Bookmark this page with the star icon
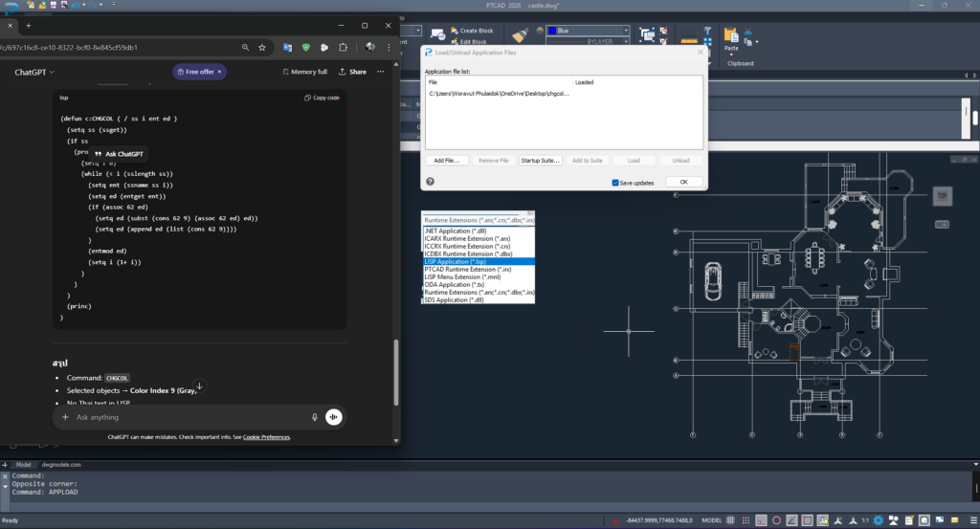Image resolution: width=980 pixels, height=529 pixels. pos(262,47)
